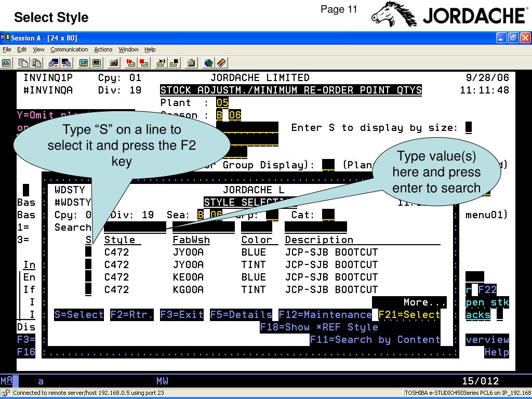Image resolution: width=532 pixels, height=399 pixels.
Task: Click the F5=Details function key label
Action: point(241,315)
